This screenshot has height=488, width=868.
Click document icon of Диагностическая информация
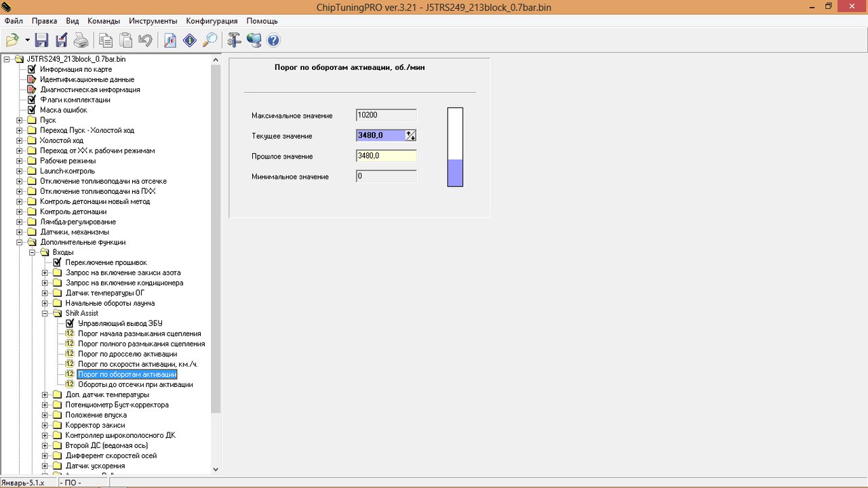(x=31, y=89)
